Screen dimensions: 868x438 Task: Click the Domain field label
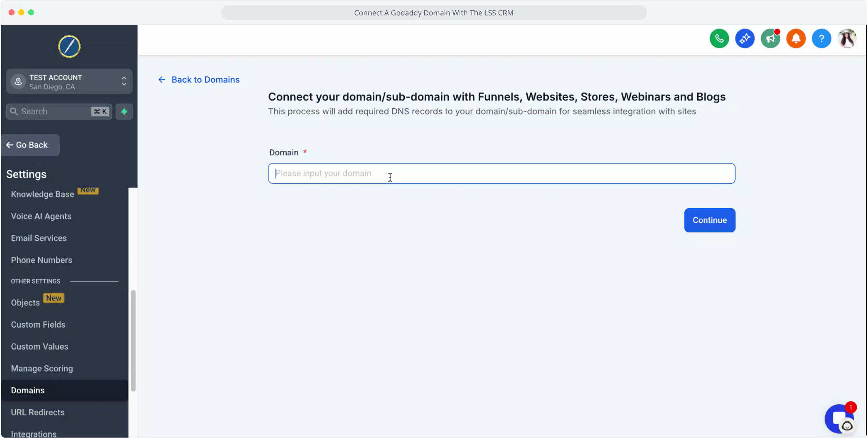(284, 152)
